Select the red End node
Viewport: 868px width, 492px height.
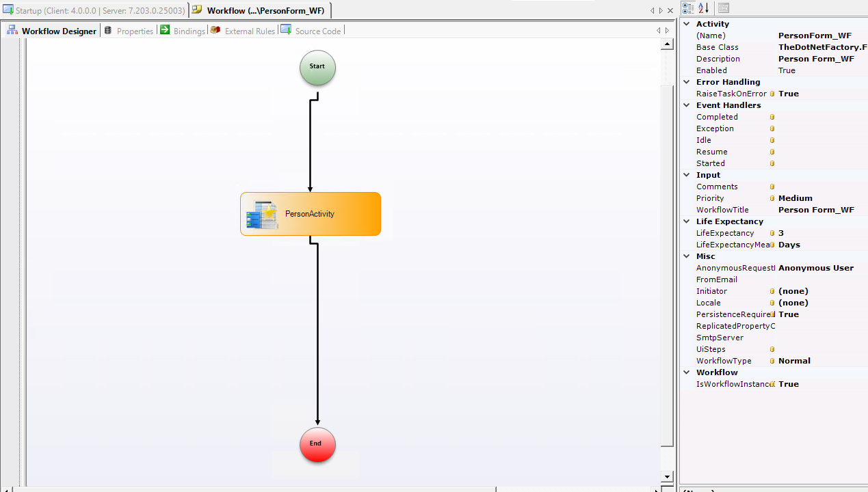click(x=317, y=445)
